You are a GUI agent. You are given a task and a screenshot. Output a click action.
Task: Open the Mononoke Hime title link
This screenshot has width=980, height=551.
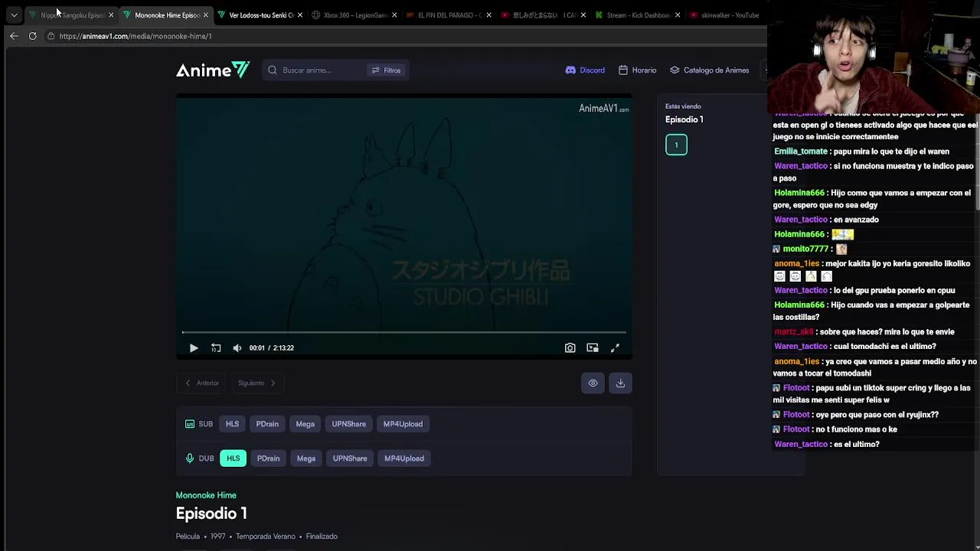coord(206,495)
